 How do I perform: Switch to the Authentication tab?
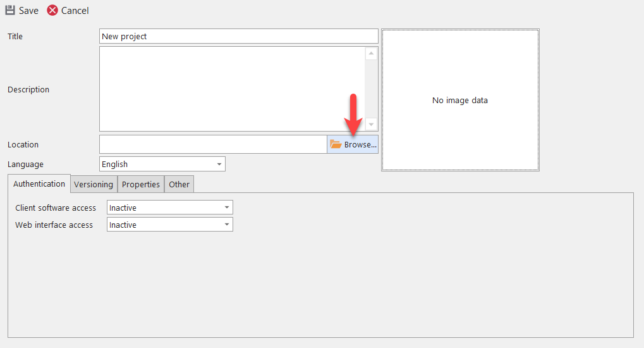(x=39, y=184)
